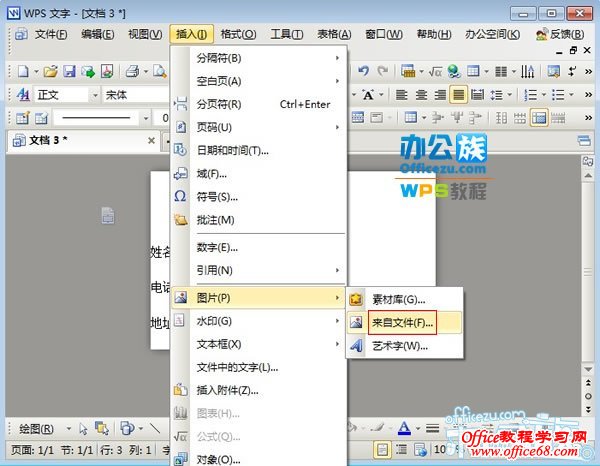The image size is (600, 466).
Task: Click the 反馈(B) feedback button
Action: pyautogui.click(x=560, y=34)
